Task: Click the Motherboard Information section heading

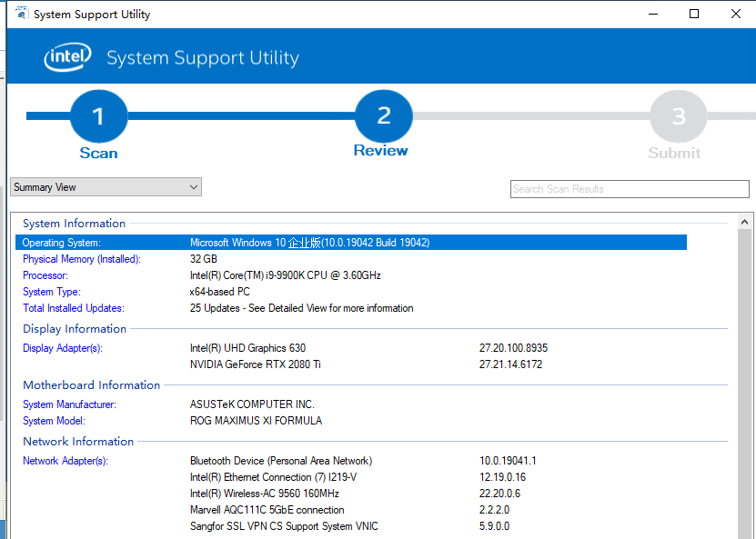Action: [x=91, y=384]
